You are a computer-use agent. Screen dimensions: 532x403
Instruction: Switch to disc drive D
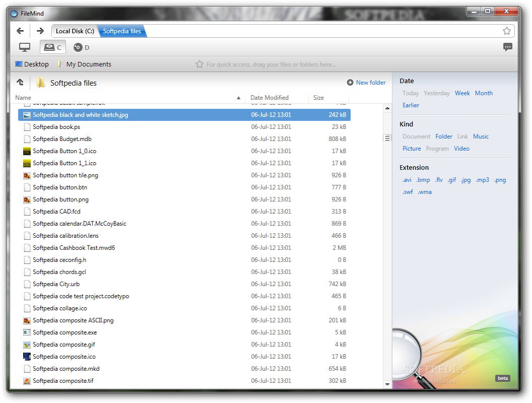(x=82, y=47)
